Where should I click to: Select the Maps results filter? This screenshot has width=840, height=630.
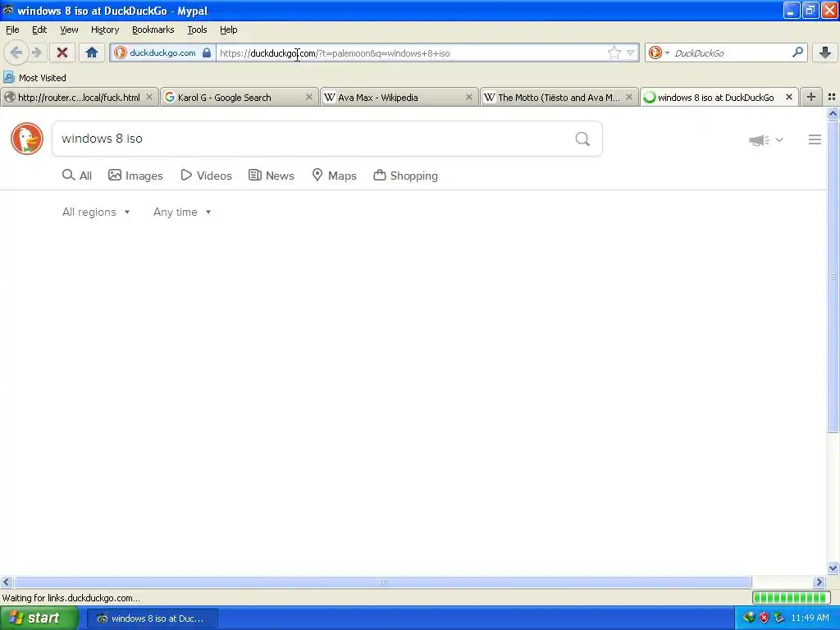335,176
